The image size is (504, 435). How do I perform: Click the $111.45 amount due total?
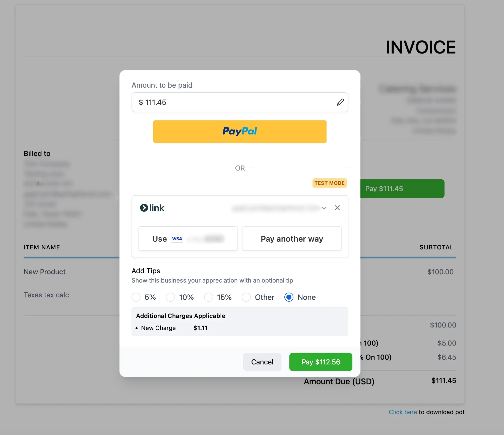click(x=444, y=380)
